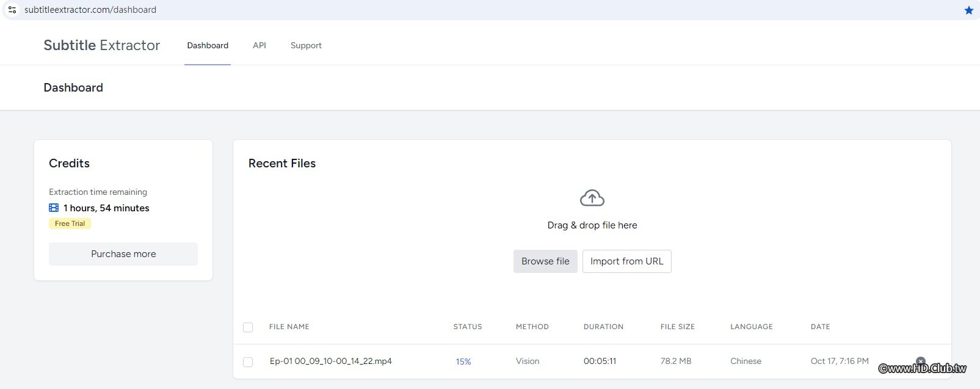The image size is (980, 389).
Task: Click the DATE column header
Action: pyautogui.click(x=820, y=327)
